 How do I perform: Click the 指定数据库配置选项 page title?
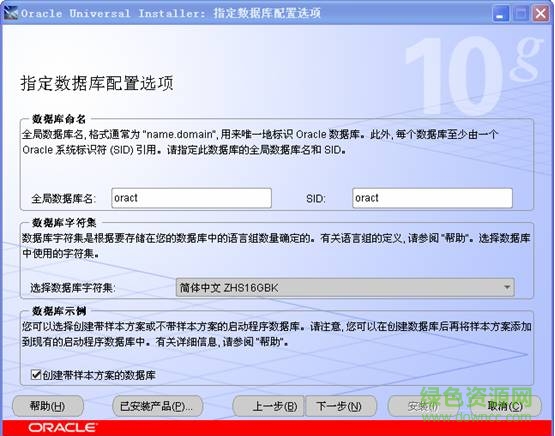pyautogui.click(x=97, y=84)
